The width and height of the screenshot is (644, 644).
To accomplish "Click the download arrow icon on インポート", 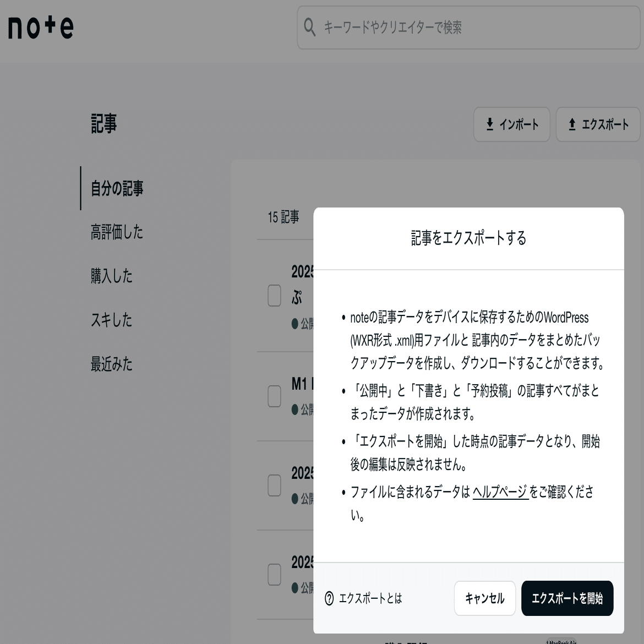I will click(x=489, y=124).
